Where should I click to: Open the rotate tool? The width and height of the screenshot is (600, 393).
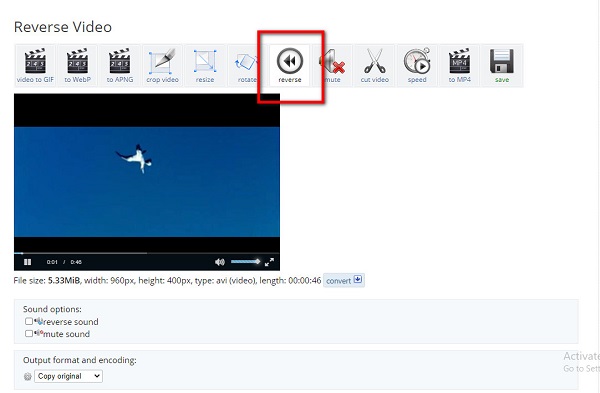247,65
